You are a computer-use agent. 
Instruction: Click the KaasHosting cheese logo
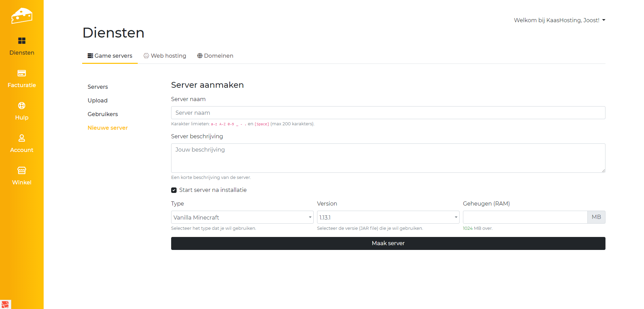click(21, 16)
